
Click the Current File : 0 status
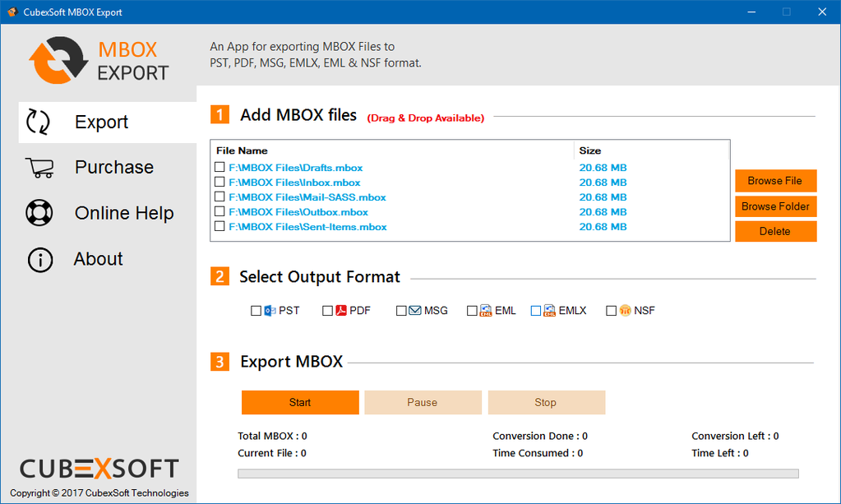click(x=272, y=453)
